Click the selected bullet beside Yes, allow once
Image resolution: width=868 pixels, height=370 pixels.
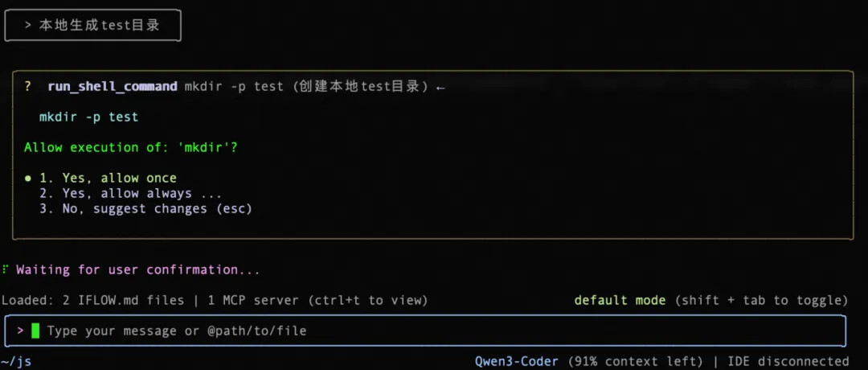point(28,178)
